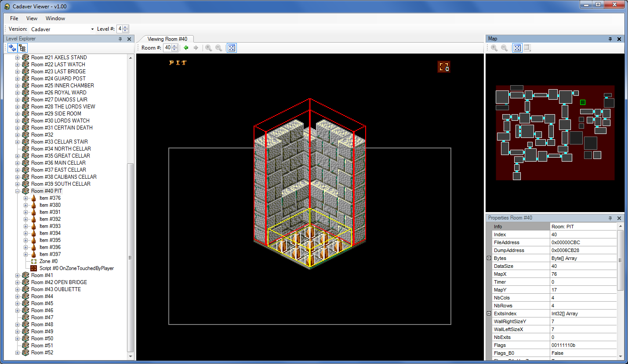Click the Zone #0 icon in tree

(34, 261)
